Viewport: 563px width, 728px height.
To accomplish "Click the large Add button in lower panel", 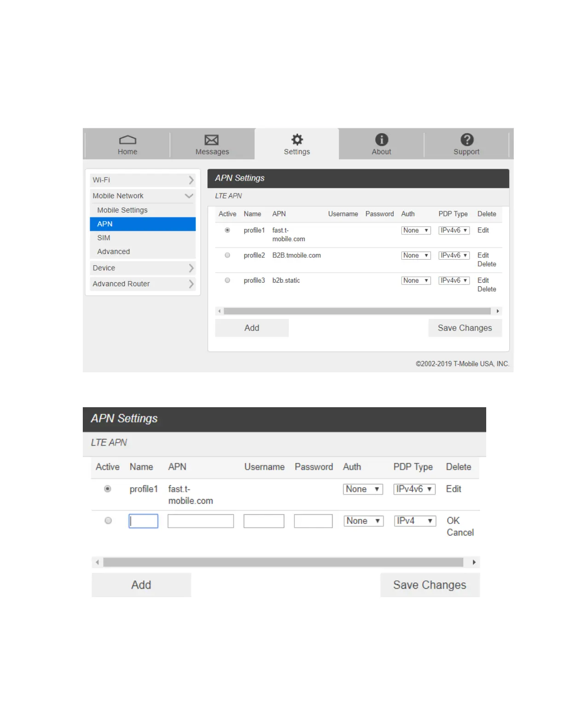I will pos(141,585).
